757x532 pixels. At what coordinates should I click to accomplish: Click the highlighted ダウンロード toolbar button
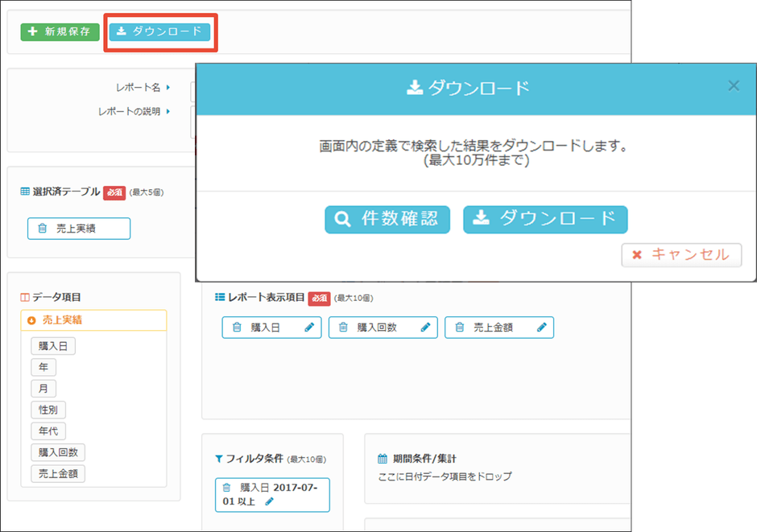click(159, 32)
